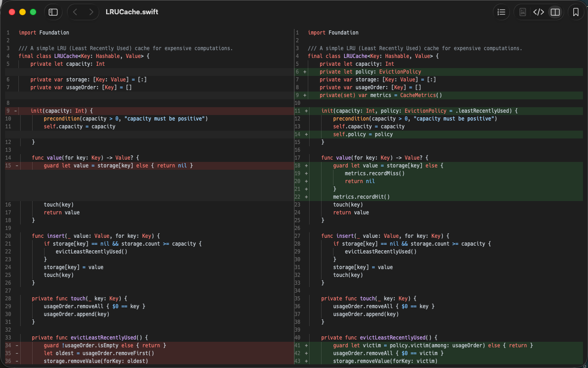
Task: Click the plus marker on right line 9
Action: point(305,95)
